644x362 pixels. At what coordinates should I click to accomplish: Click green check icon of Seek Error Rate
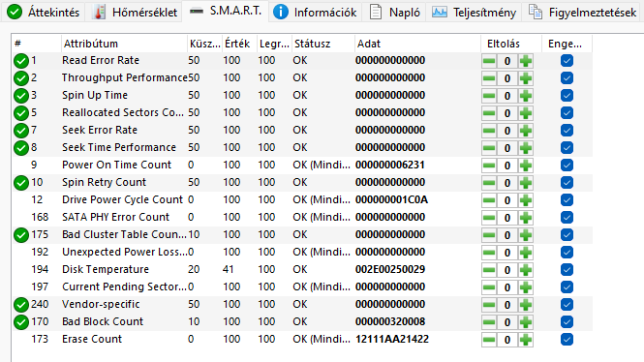21,131
